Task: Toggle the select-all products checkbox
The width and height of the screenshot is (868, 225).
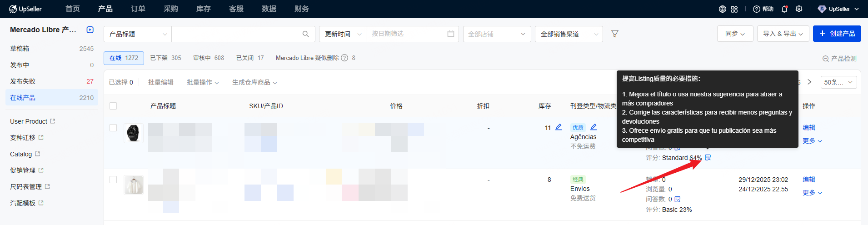Action: coord(113,106)
